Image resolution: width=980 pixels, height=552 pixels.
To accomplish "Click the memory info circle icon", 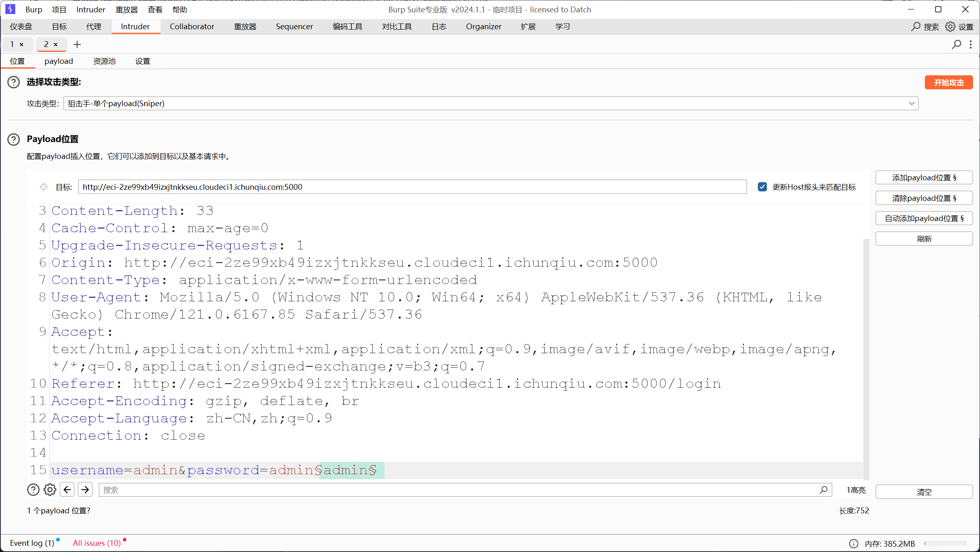I will pyautogui.click(x=854, y=544).
